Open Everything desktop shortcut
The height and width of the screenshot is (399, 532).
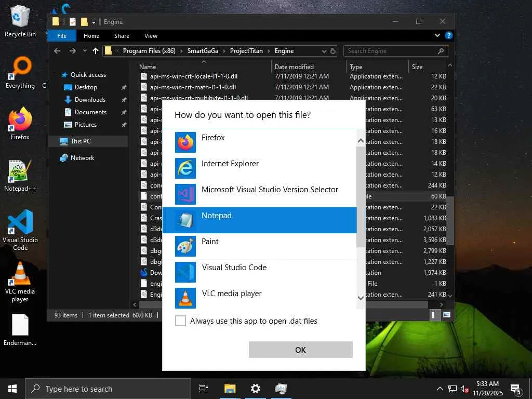pyautogui.click(x=20, y=73)
